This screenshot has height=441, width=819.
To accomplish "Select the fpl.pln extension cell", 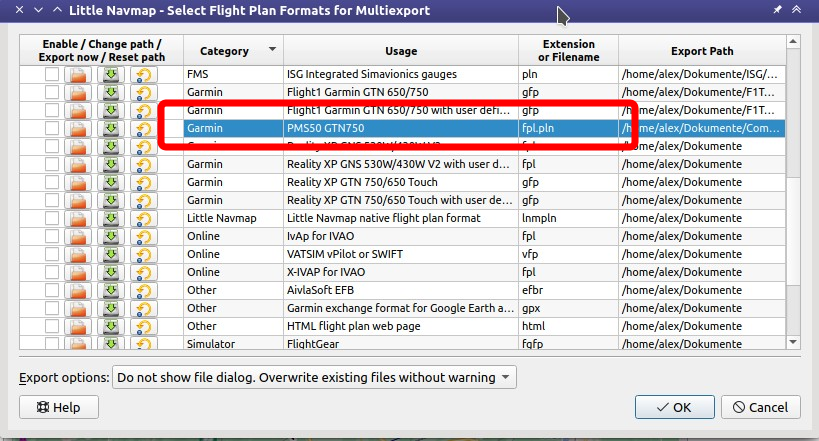I will coord(568,129).
